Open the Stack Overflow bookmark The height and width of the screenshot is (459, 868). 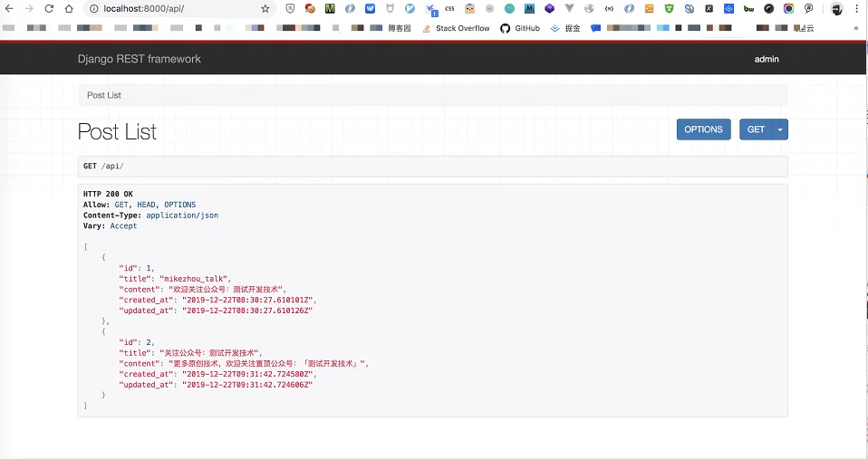456,28
